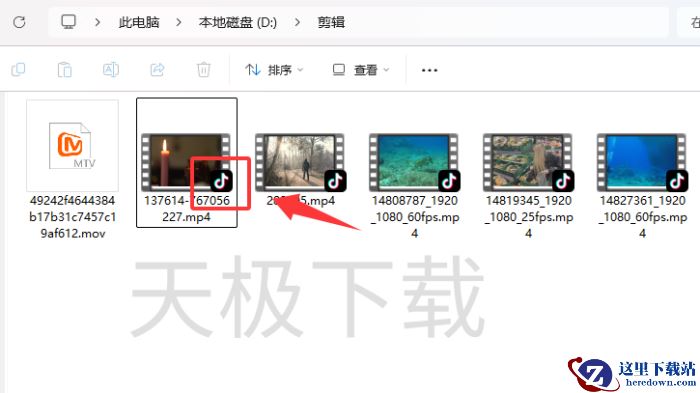Click the Delete trash icon
Screen dimensions: 700x393
coord(204,70)
